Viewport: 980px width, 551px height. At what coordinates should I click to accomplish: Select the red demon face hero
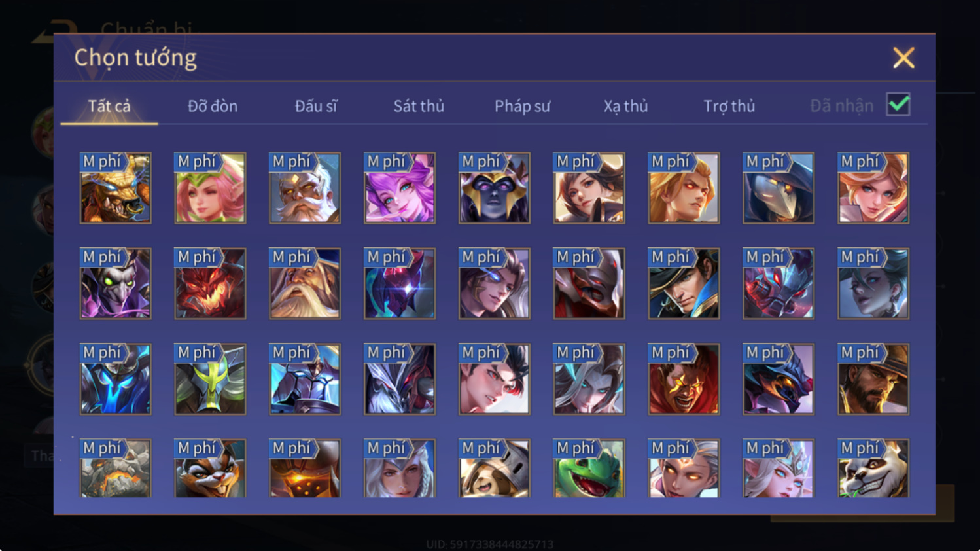[x=210, y=283]
